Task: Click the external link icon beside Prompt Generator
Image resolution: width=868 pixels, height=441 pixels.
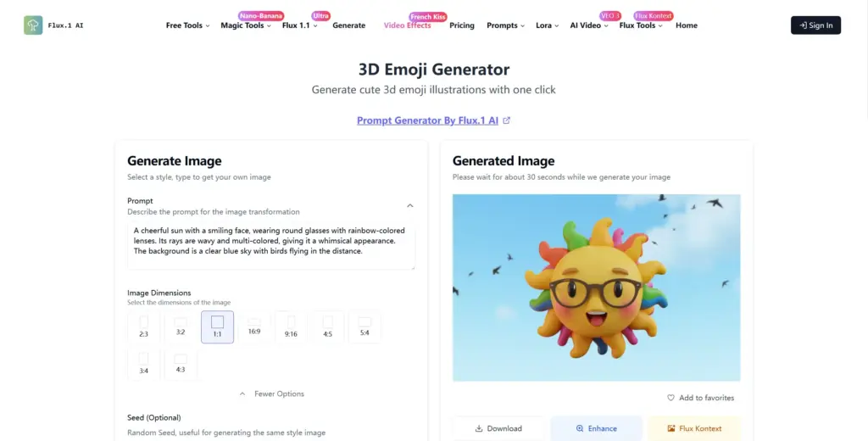Action: [507, 120]
